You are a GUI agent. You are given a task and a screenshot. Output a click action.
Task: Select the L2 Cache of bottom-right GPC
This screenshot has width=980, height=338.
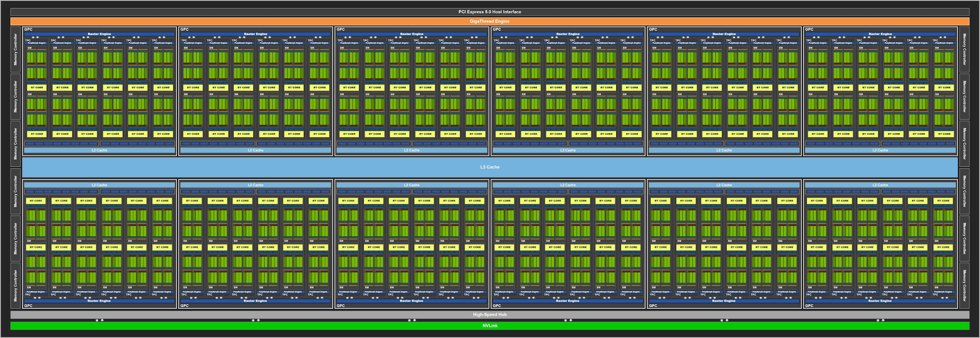(x=880, y=185)
